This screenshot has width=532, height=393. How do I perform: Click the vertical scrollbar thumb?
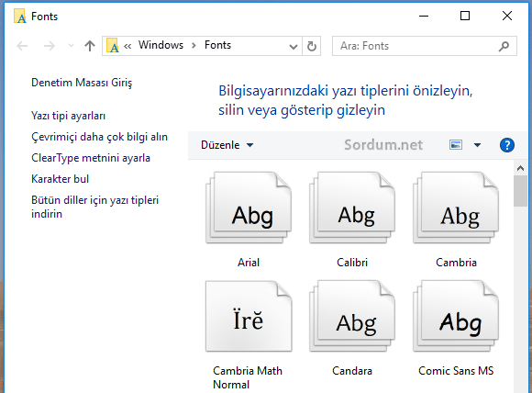tap(520, 191)
